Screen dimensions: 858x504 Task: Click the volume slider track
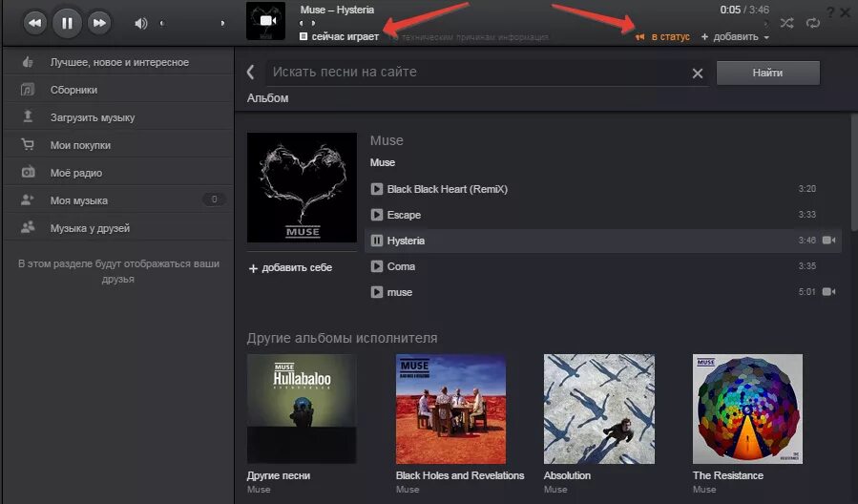[192, 23]
